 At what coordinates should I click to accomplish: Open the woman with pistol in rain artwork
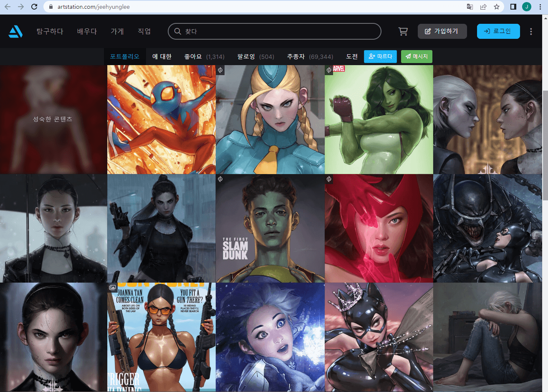pyautogui.click(x=162, y=228)
